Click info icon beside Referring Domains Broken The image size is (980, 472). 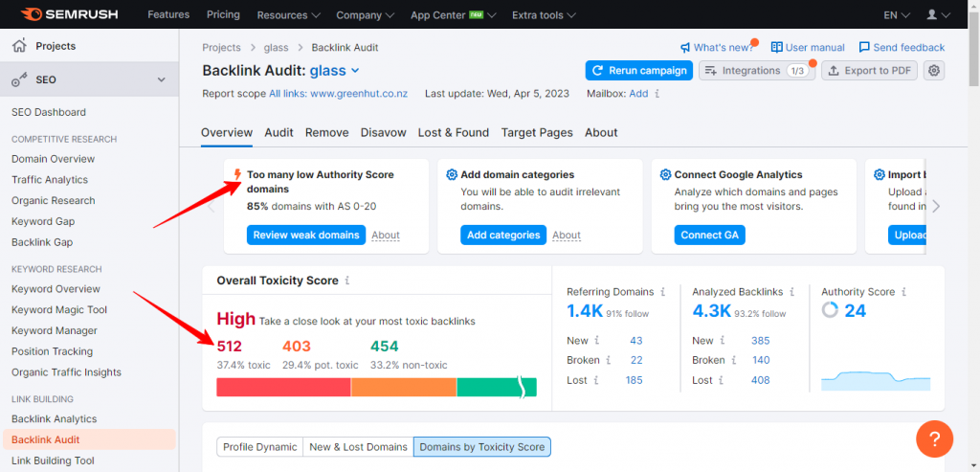608,360
